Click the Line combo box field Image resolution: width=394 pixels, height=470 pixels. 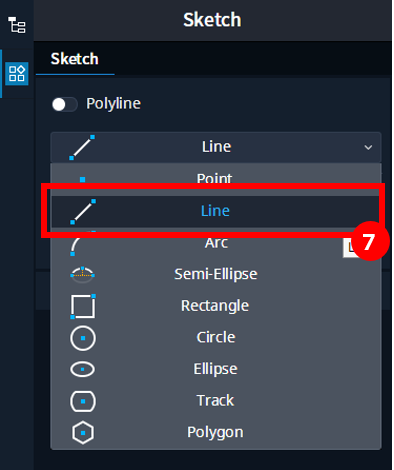216,147
